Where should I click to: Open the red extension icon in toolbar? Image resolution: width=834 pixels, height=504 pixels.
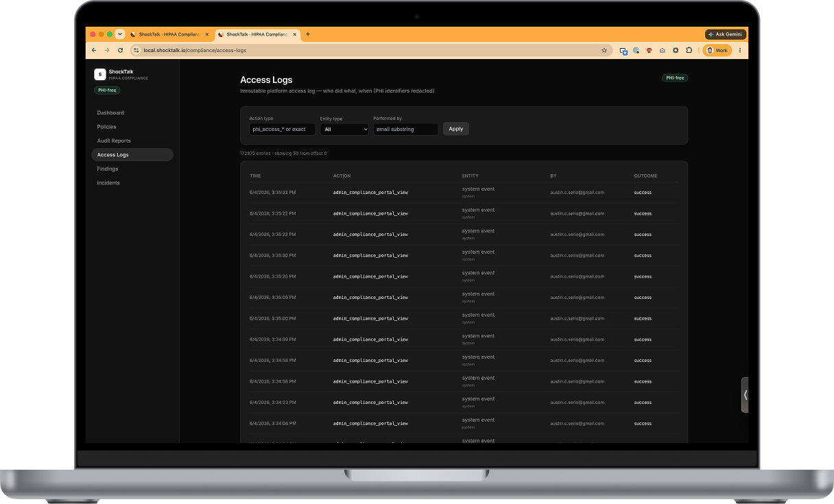pyautogui.click(x=649, y=50)
